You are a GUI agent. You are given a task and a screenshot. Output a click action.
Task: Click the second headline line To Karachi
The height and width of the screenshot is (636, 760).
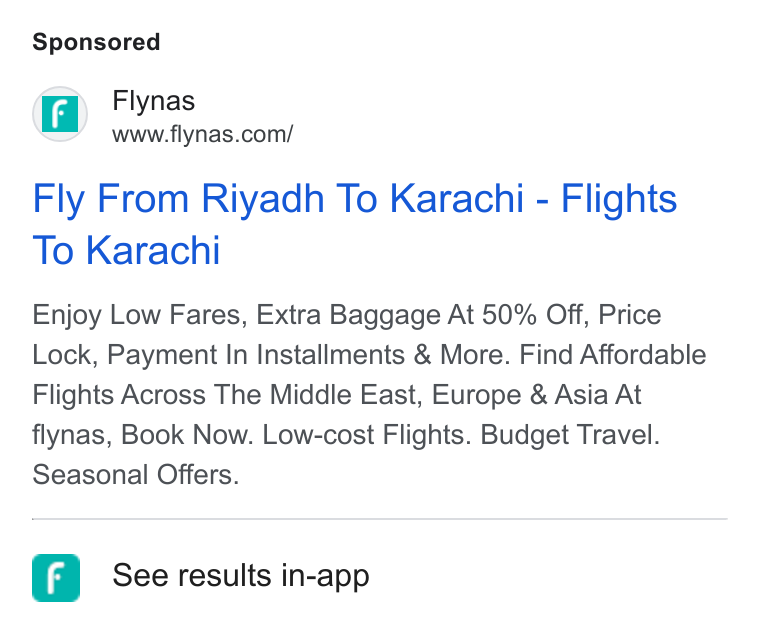(x=126, y=251)
